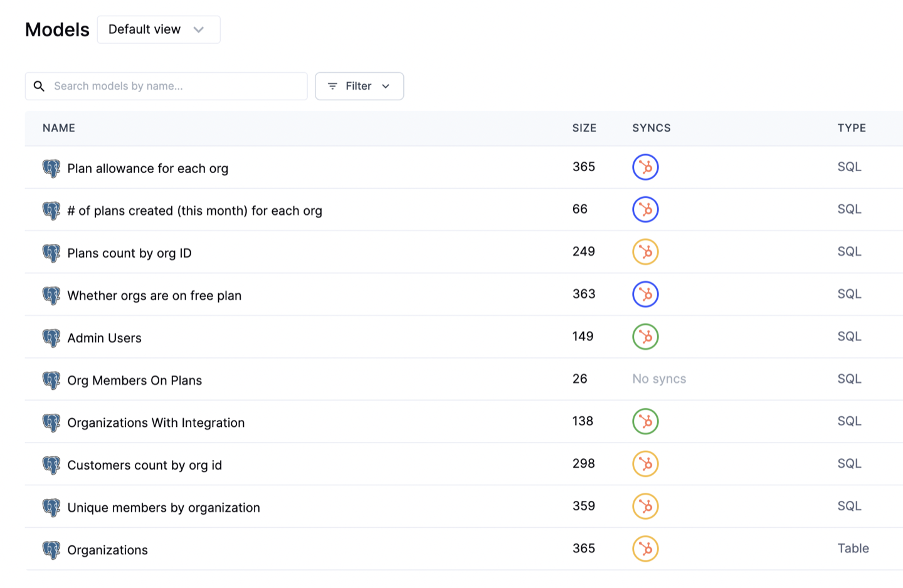Open HubSpot sync for Whether orgs are on free plan
903x588 pixels.
coord(645,294)
